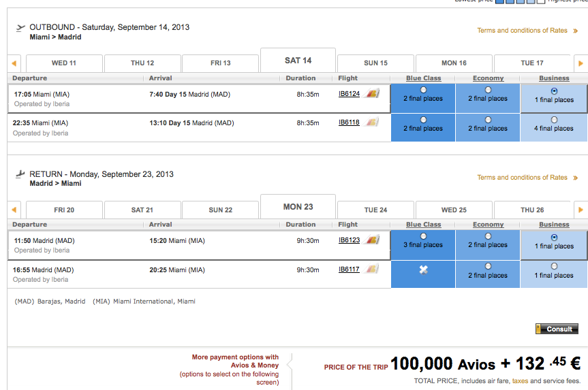The image size is (588, 390).
Task: Click return next dates arrow after THU 26
Action: [x=581, y=210]
